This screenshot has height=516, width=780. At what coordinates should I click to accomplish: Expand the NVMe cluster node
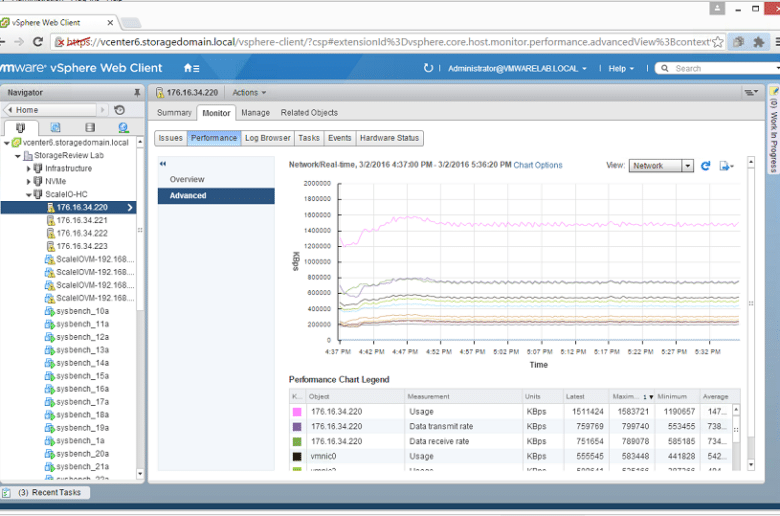[x=28, y=182]
